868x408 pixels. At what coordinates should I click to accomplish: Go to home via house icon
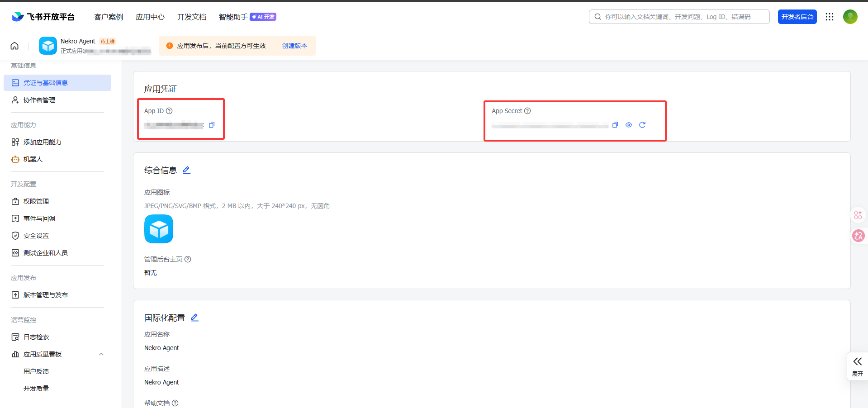[x=14, y=46]
